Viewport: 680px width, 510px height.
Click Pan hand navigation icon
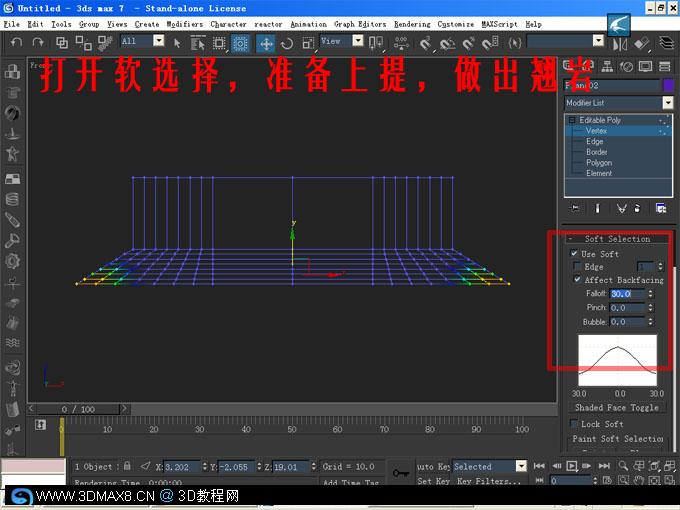[638, 480]
